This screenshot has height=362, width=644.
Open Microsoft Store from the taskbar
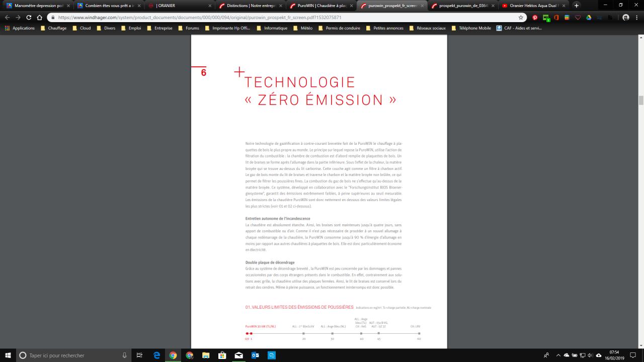222,355
